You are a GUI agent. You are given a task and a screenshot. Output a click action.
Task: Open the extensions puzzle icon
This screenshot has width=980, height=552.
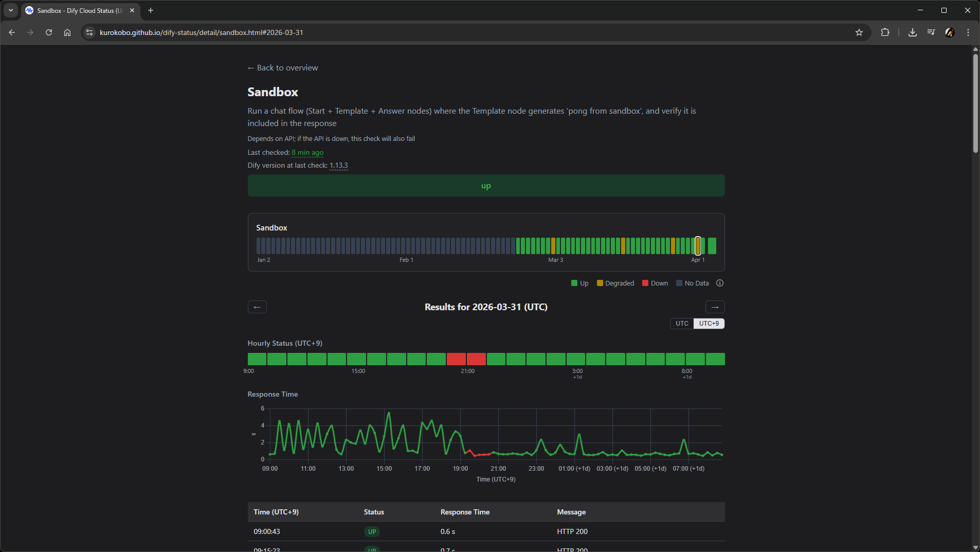click(x=885, y=32)
